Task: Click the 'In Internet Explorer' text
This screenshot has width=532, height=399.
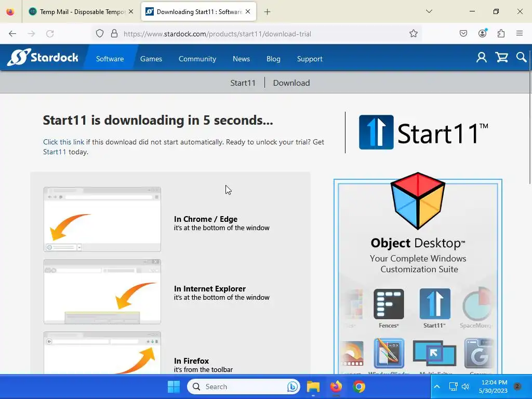Action: (x=210, y=288)
